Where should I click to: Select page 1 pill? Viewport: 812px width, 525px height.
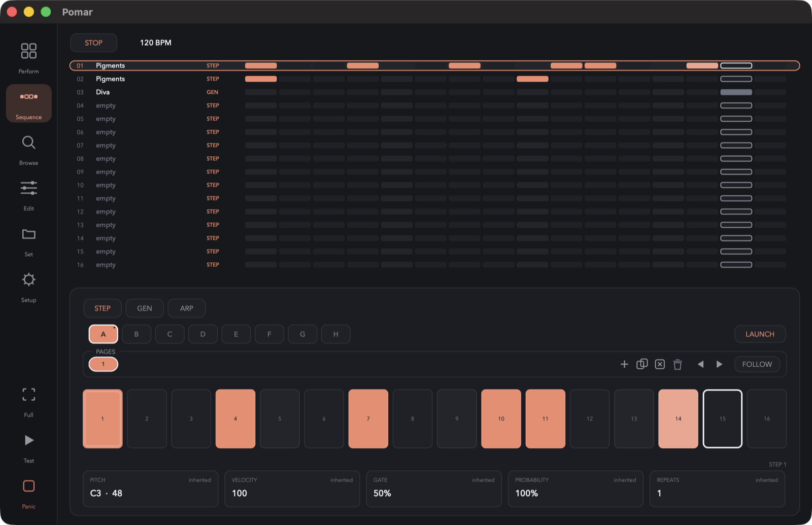104,364
